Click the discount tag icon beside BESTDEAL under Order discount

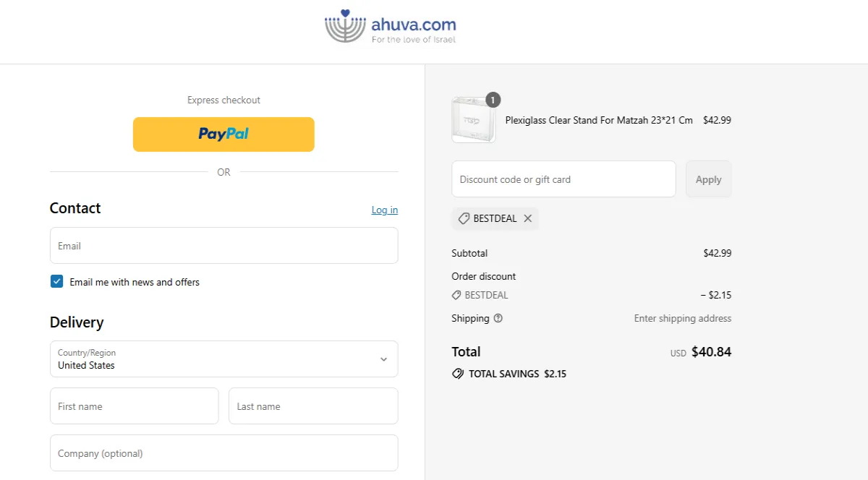[x=456, y=294]
